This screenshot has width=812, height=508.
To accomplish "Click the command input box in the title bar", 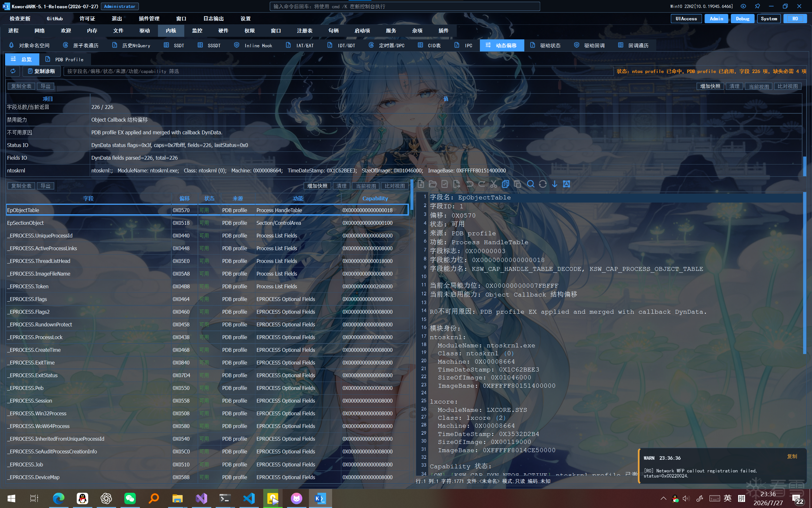I will point(405,6).
